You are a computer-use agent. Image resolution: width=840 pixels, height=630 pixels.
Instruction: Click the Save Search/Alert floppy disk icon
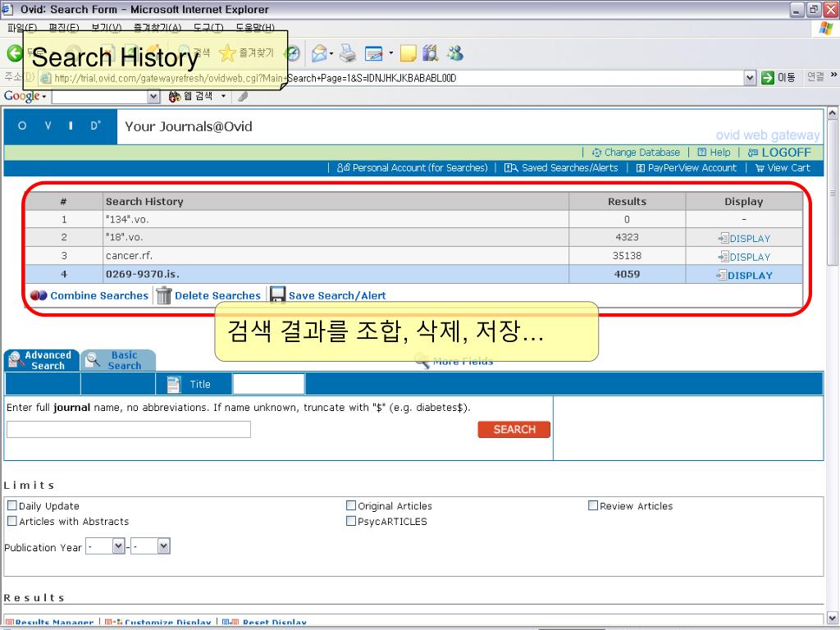click(x=277, y=294)
